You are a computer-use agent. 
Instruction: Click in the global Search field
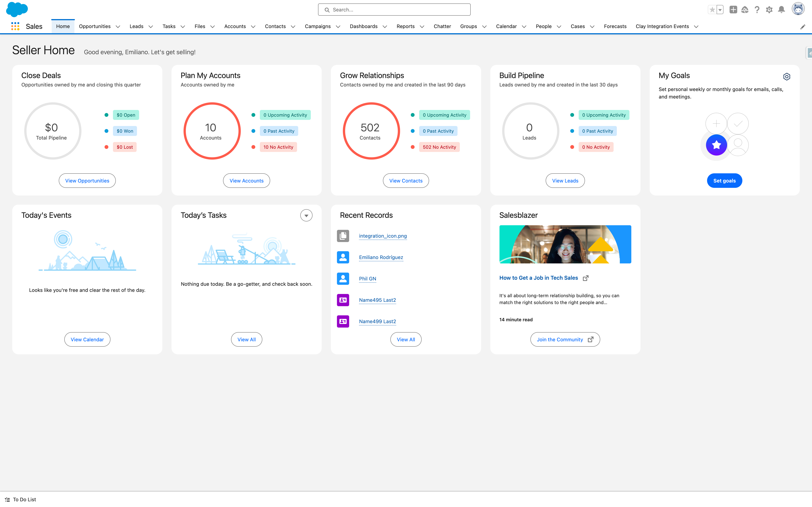click(394, 10)
